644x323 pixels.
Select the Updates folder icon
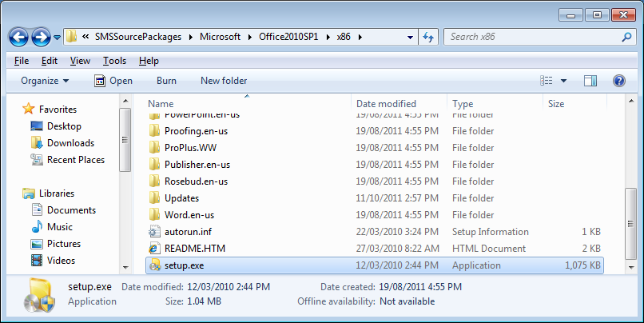click(154, 198)
